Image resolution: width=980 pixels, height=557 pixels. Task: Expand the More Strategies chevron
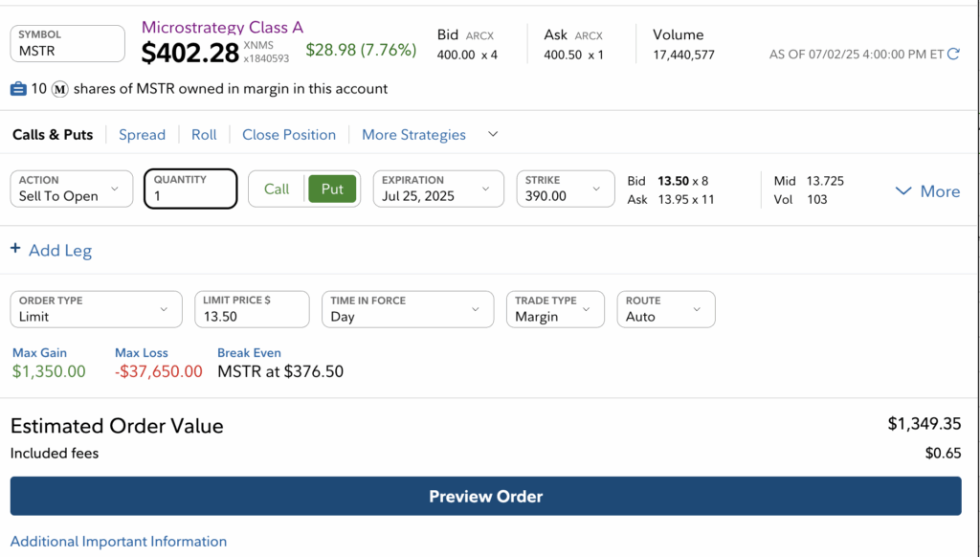click(x=493, y=134)
